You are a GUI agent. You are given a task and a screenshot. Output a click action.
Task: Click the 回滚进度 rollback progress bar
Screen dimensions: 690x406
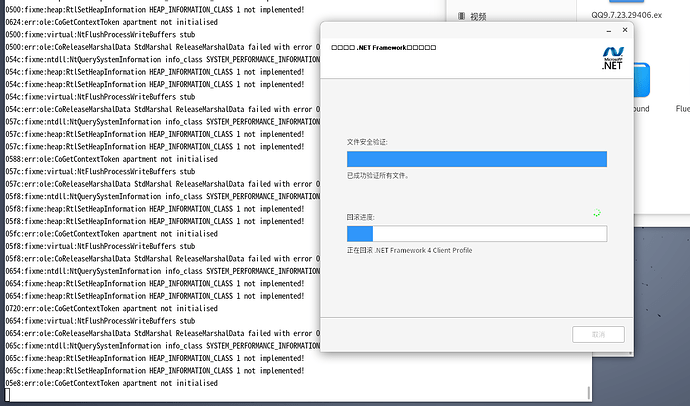pyautogui.click(x=477, y=234)
